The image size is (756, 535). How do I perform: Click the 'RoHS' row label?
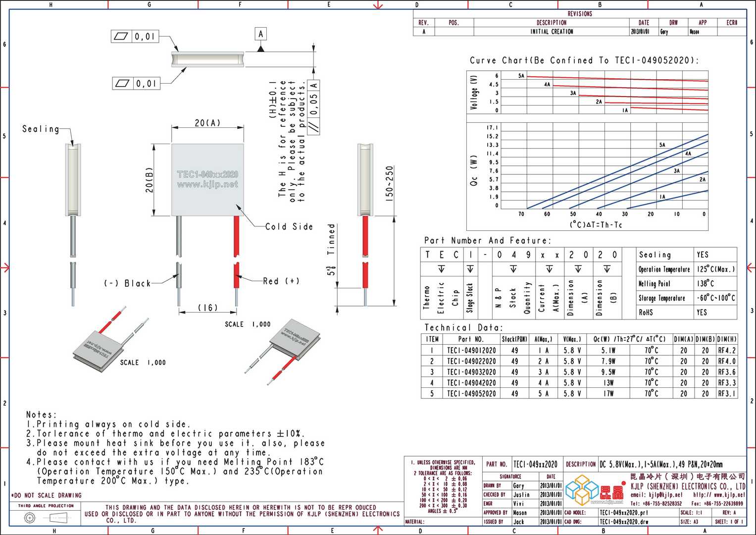tap(646, 313)
